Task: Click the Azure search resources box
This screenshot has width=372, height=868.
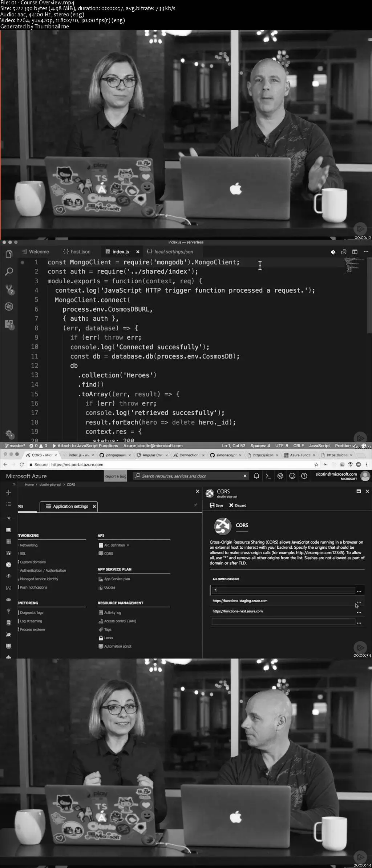Action: coord(190,476)
